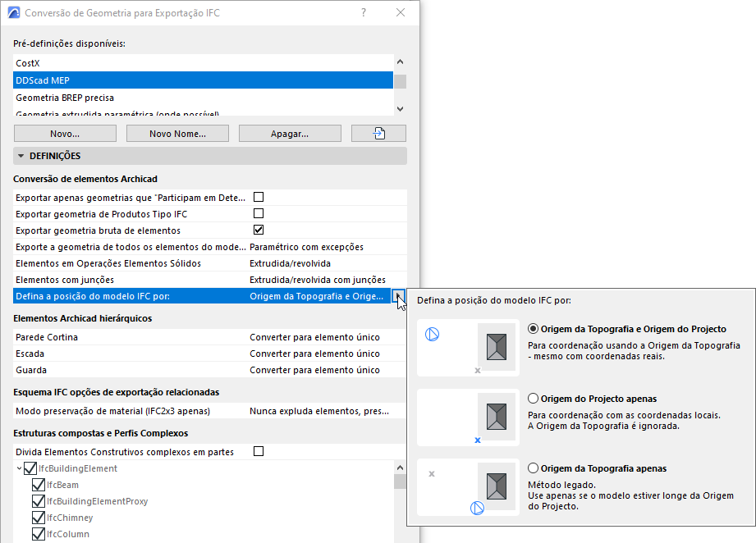Viewport: 756px width, 543px height.
Task: Click the import preset icon button
Action: tap(378, 134)
